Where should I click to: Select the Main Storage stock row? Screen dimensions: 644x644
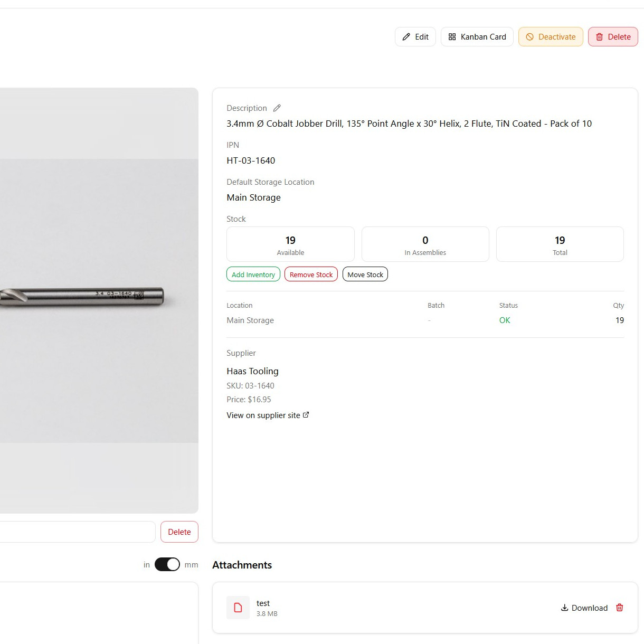coord(425,320)
